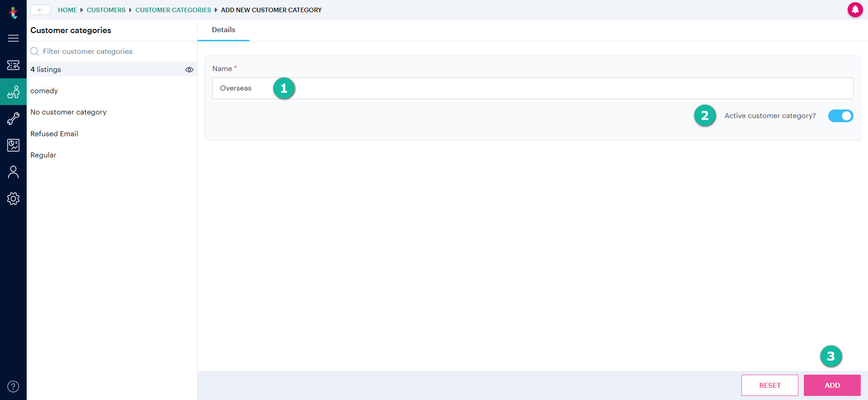The height and width of the screenshot is (400, 868).
Task: Go to HOME breadcrumb
Action: tap(67, 10)
